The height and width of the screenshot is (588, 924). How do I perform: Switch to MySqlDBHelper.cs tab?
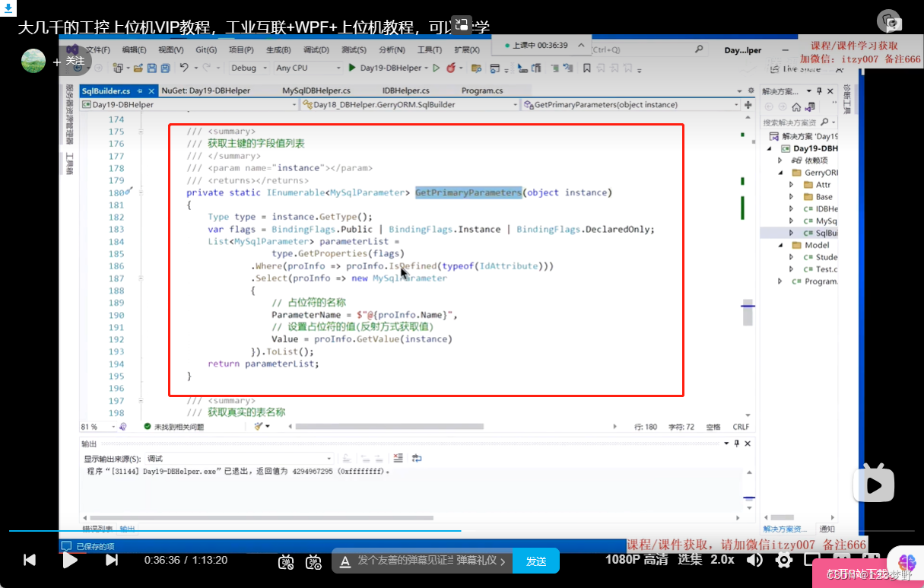(x=316, y=91)
